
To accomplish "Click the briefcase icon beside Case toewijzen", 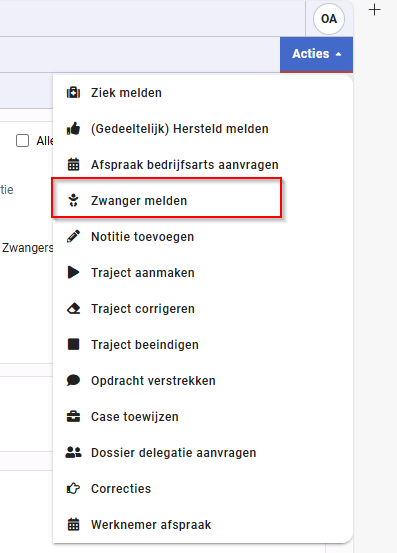I will point(73,417).
